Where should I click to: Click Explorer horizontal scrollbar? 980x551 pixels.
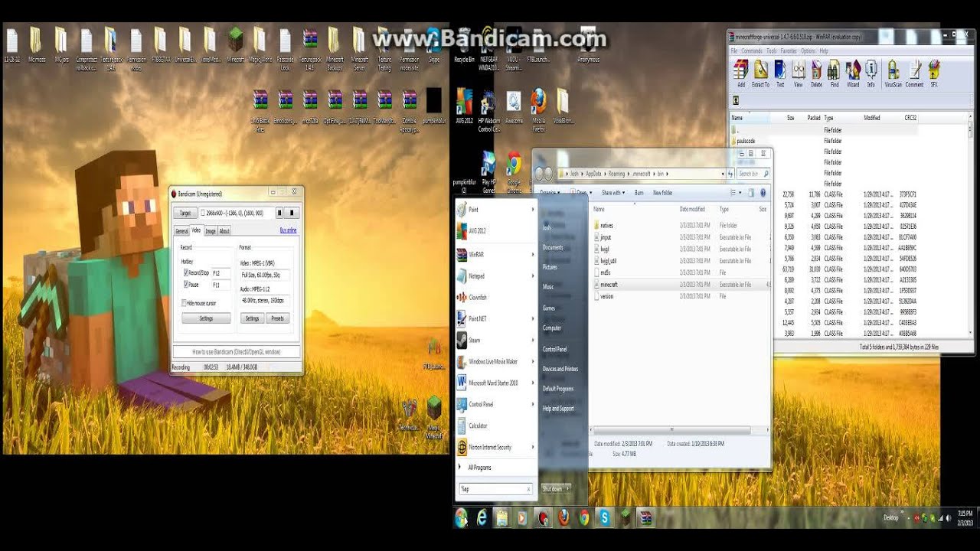point(671,430)
